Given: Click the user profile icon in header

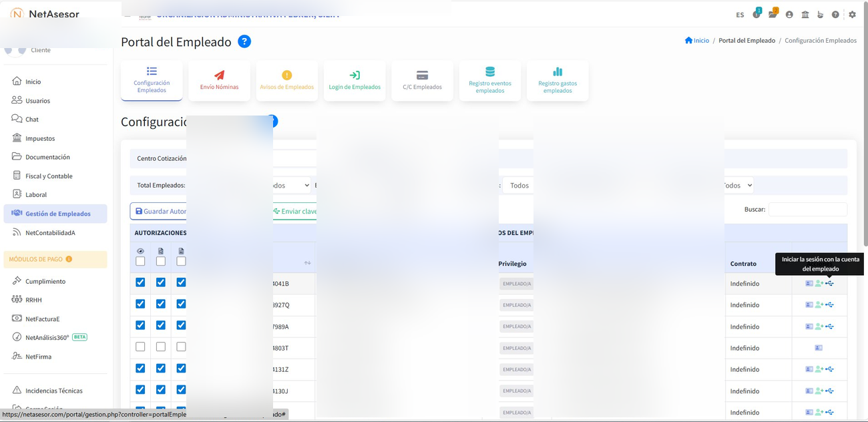Looking at the screenshot, I should tap(789, 15).
